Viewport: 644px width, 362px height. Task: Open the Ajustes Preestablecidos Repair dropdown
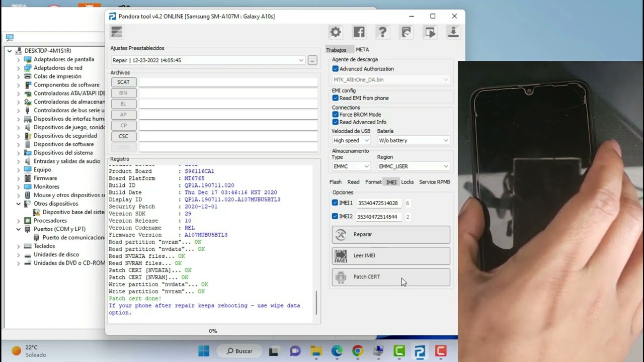[x=208, y=60]
